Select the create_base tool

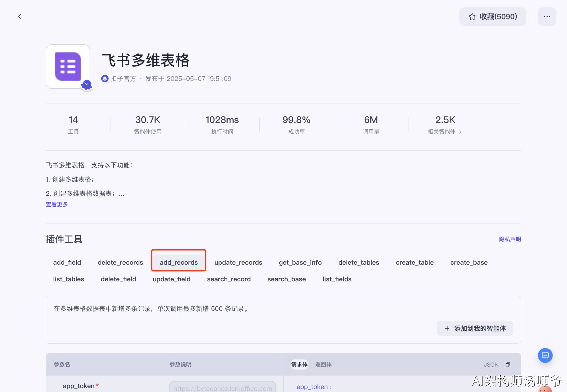469,262
